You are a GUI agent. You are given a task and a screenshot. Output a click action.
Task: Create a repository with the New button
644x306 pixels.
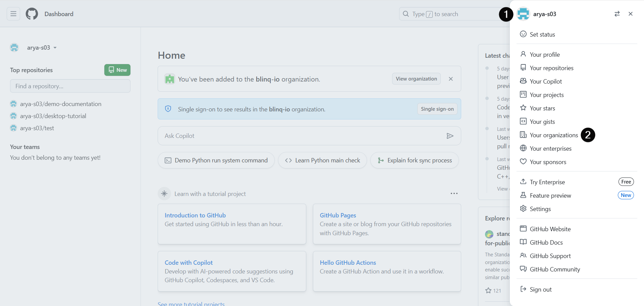pyautogui.click(x=117, y=70)
